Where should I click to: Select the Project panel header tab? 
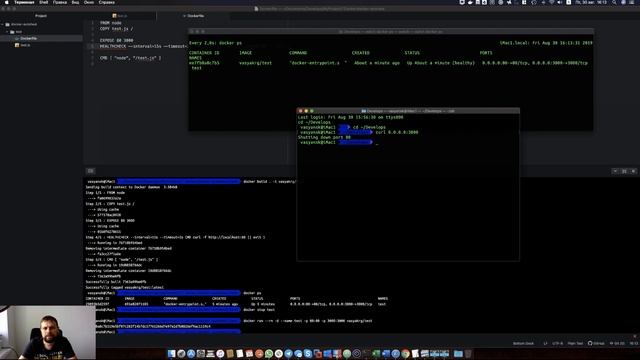coord(41,16)
